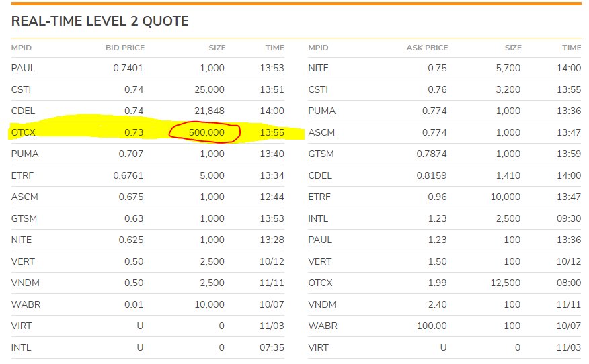Viewport: 589px width, 364px height.
Task: Click the PUMA bid price 0.707
Action: tap(130, 154)
